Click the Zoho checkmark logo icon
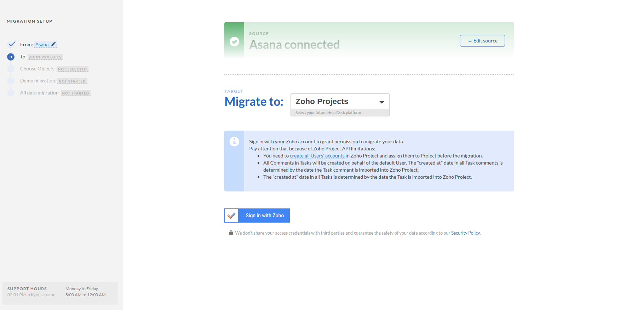The image size is (644, 310). (231, 216)
